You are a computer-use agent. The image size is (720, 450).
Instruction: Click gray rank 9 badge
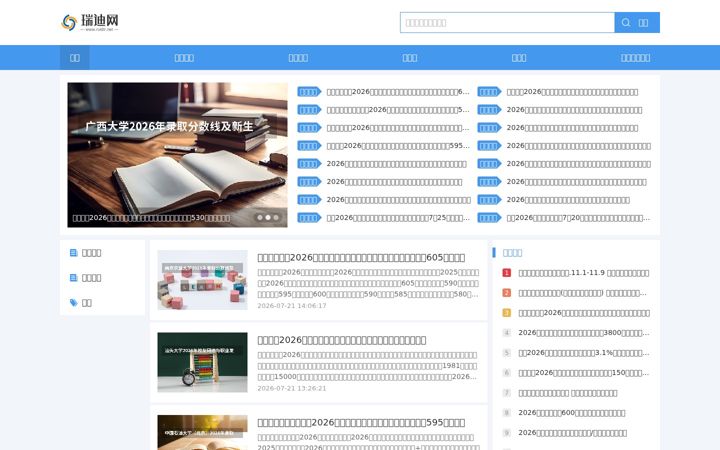pyautogui.click(x=506, y=433)
